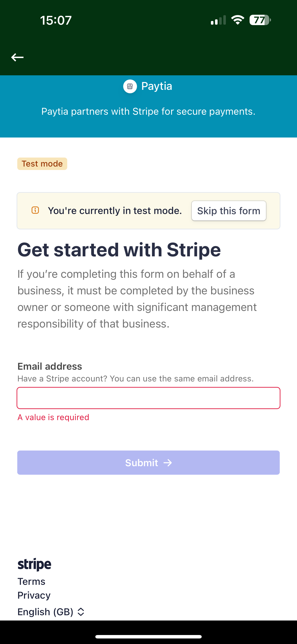Screen dimensions: 297x644
Task: Tap the home indicator bar
Action: [x=148, y=636]
